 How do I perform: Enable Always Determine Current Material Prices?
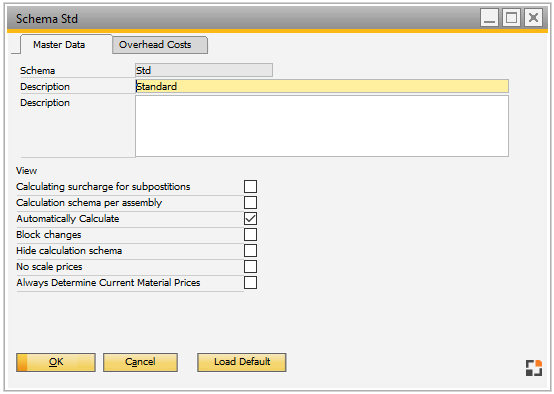pyautogui.click(x=250, y=282)
